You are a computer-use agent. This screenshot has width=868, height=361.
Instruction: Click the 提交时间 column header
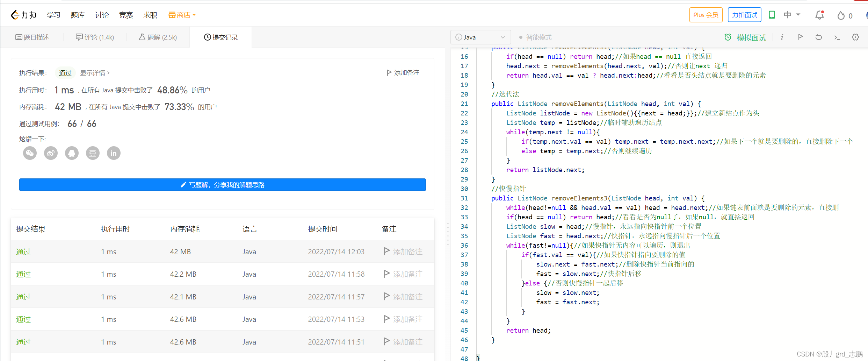[x=323, y=229]
